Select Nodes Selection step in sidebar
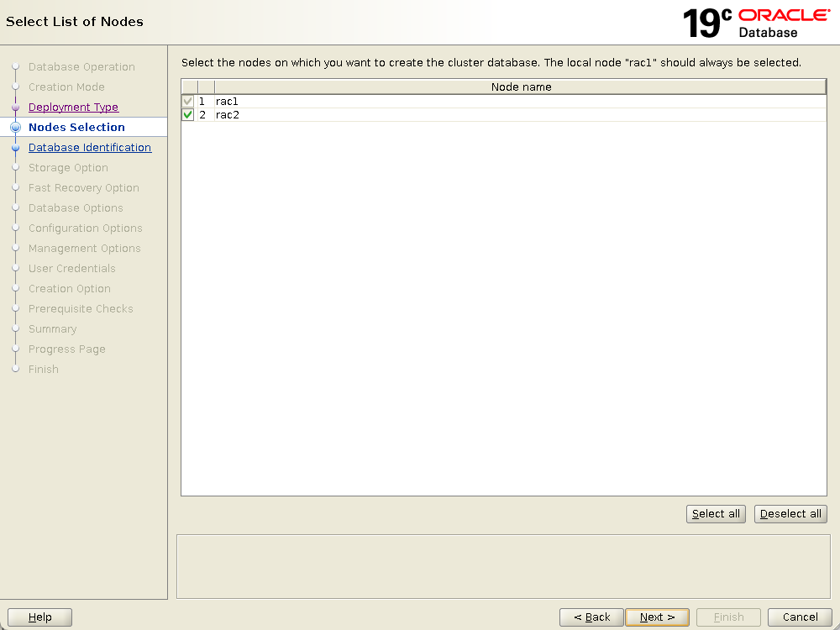 pyautogui.click(x=76, y=128)
